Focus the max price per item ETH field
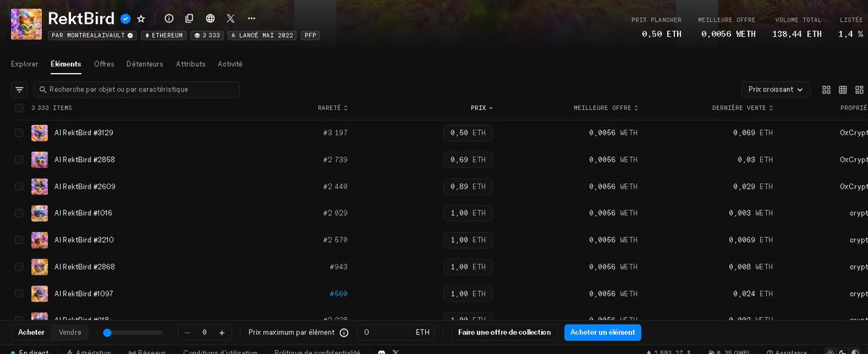The width and height of the screenshot is (868, 354). click(396, 332)
